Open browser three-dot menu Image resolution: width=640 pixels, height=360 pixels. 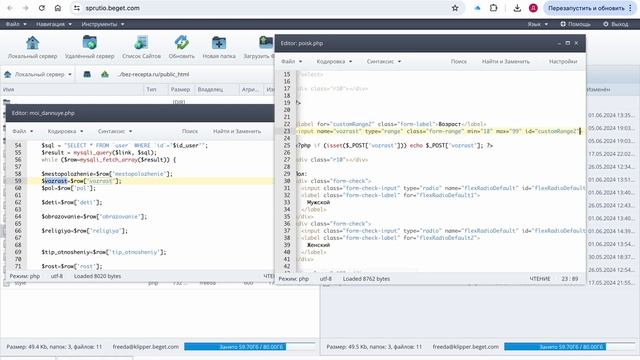tap(631, 8)
